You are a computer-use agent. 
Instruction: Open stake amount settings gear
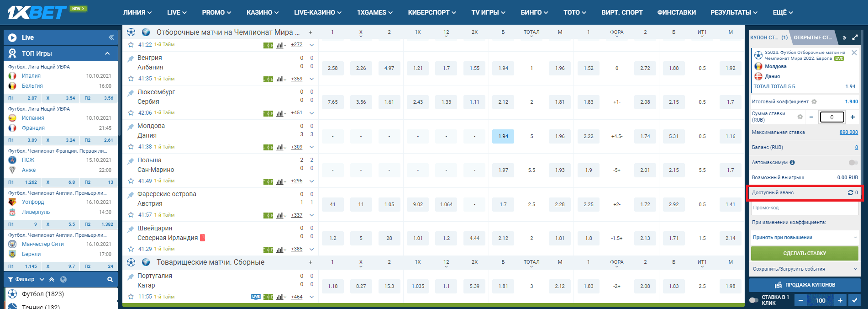pos(800,117)
